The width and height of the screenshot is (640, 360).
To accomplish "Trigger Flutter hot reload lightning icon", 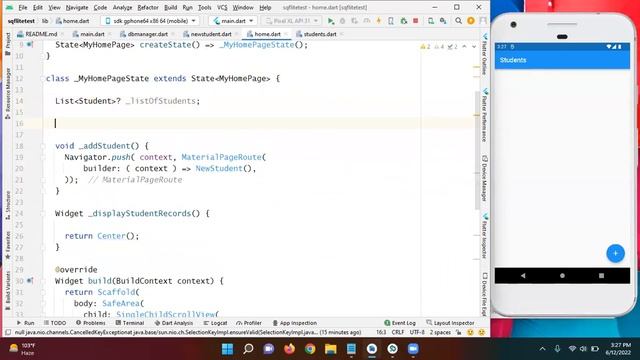I will [x=379, y=21].
